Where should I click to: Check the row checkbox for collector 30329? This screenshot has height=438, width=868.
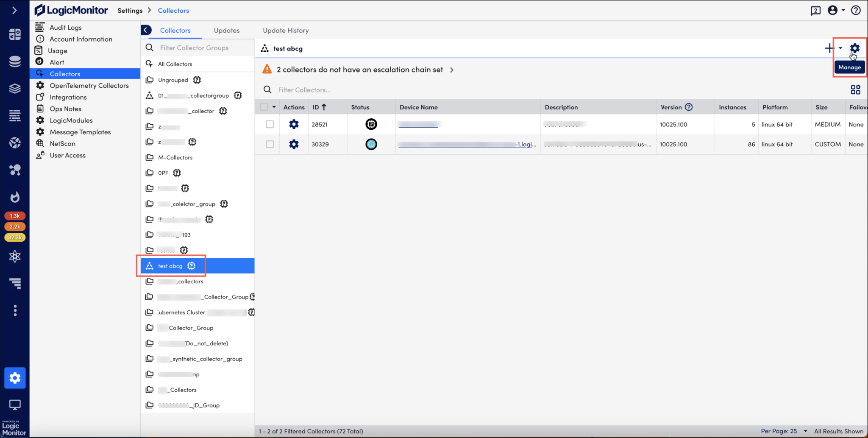click(270, 144)
